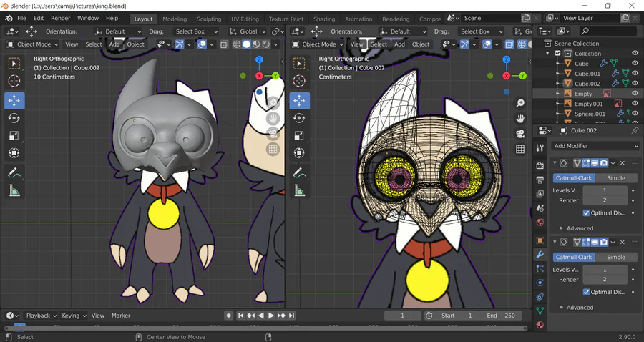Click the zoom magnifier in right viewport
Screen dimensions: 644x342
(520, 103)
